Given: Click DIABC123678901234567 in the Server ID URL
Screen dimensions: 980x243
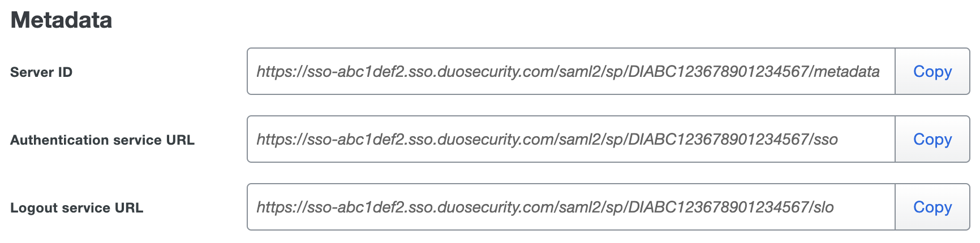Looking at the screenshot, I should [718, 72].
